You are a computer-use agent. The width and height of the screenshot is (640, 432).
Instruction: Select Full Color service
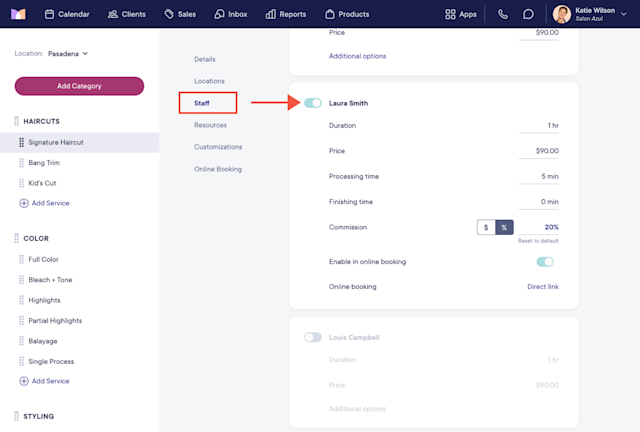click(x=44, y=259)
